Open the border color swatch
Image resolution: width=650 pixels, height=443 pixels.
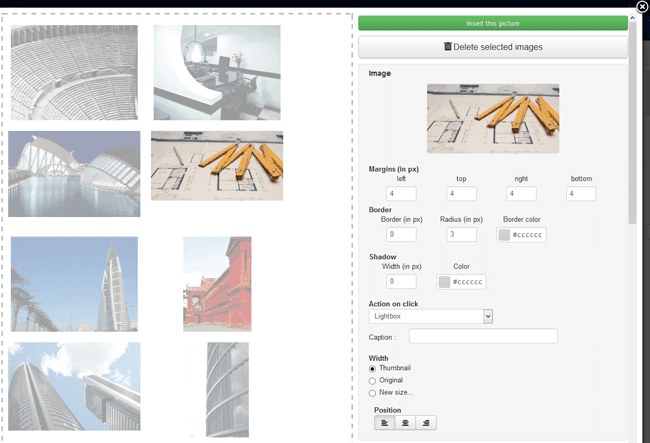[x=505, y=235]
